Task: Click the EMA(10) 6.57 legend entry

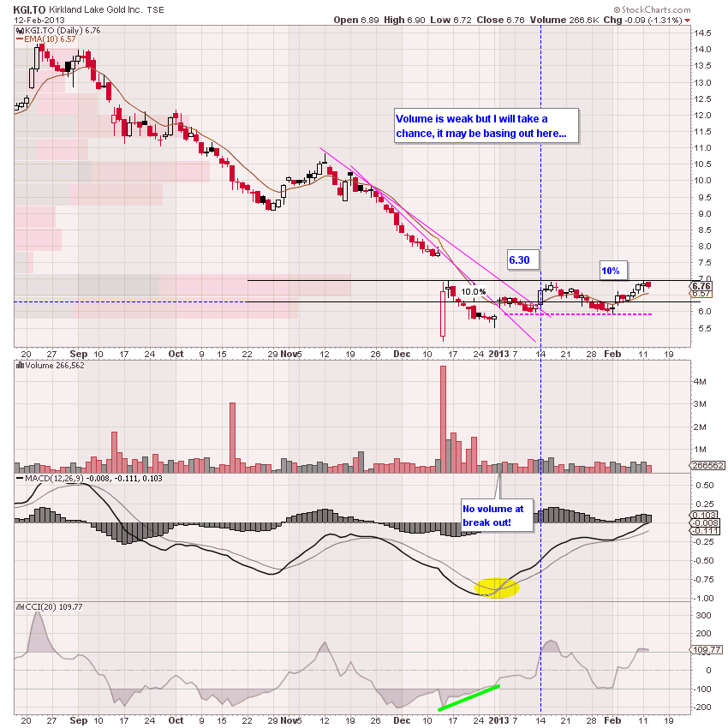Action: 50,39
